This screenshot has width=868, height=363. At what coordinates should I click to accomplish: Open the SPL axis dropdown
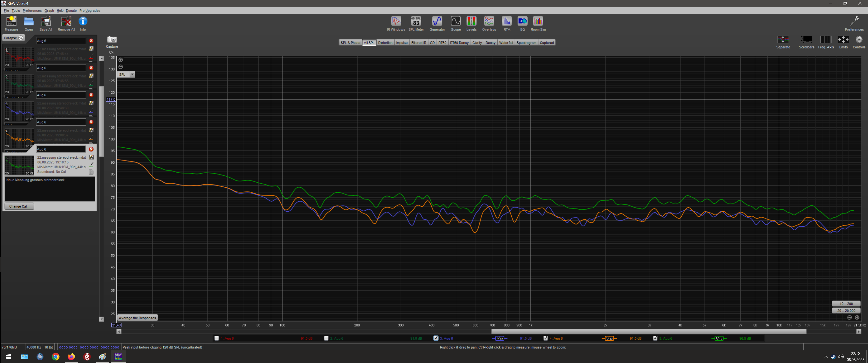[132, 74]
